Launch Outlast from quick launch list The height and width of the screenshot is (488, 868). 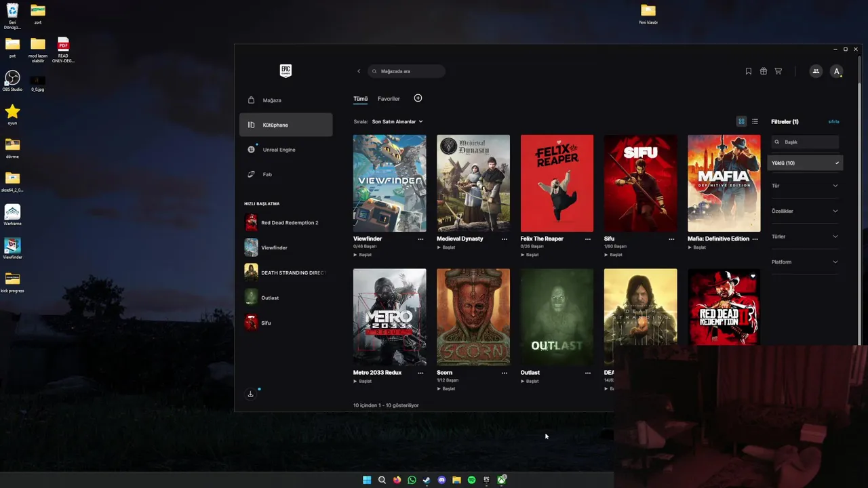click(285, 298)
